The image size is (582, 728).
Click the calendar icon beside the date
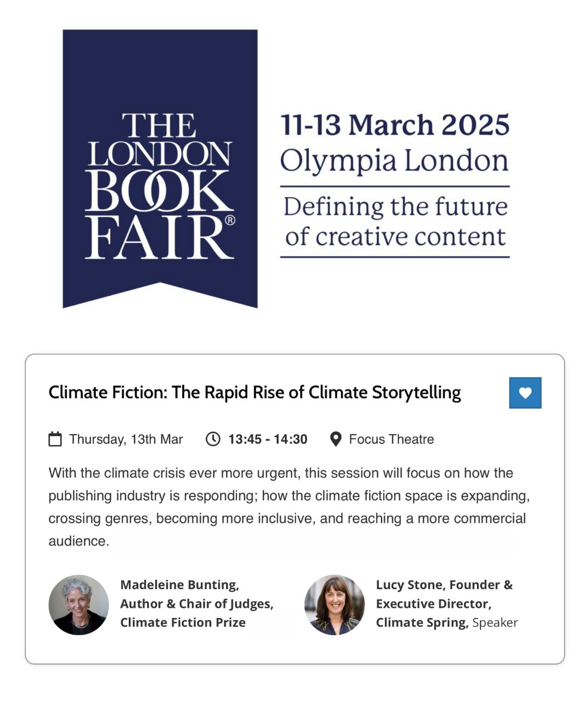pyautogui.click(x=55, y=439)
